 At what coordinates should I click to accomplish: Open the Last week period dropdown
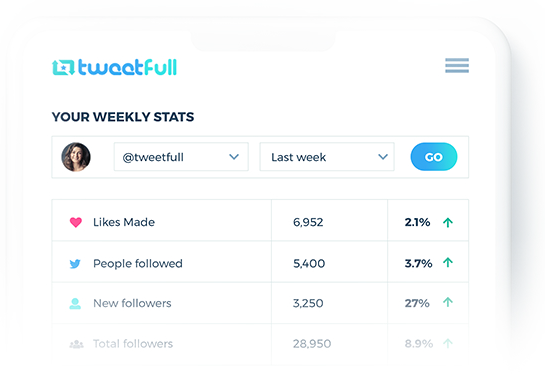tap(327, 157)
